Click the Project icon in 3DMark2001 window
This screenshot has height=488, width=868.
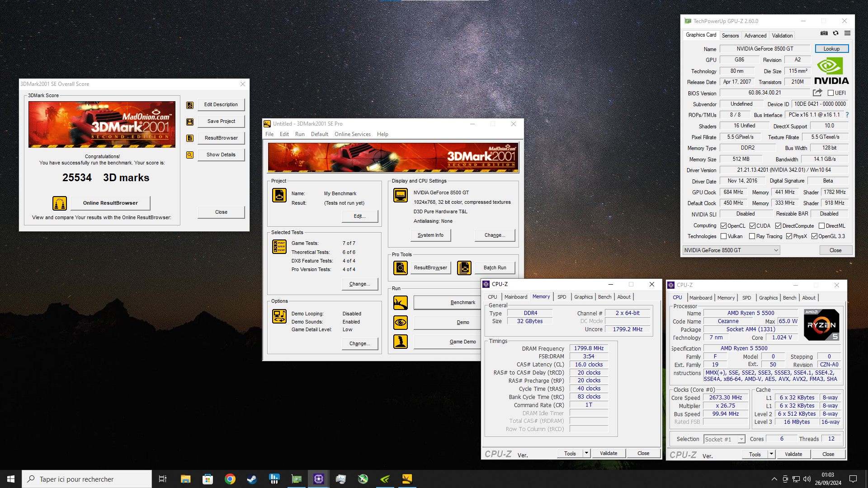click(279, 195)
